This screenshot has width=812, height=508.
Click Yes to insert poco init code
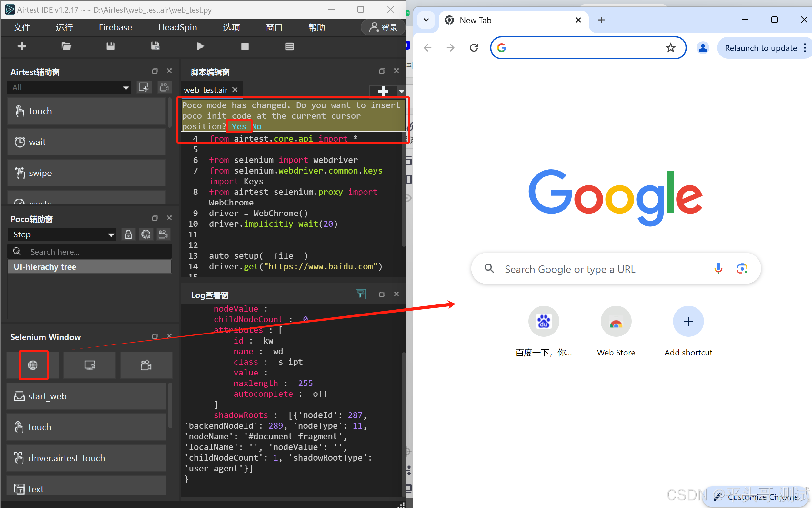[238, 127]
